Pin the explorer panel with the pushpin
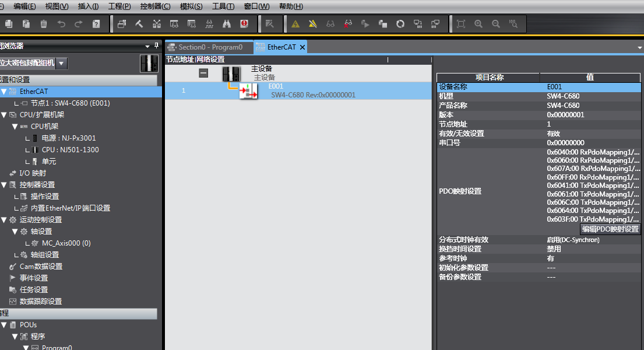 156,46
